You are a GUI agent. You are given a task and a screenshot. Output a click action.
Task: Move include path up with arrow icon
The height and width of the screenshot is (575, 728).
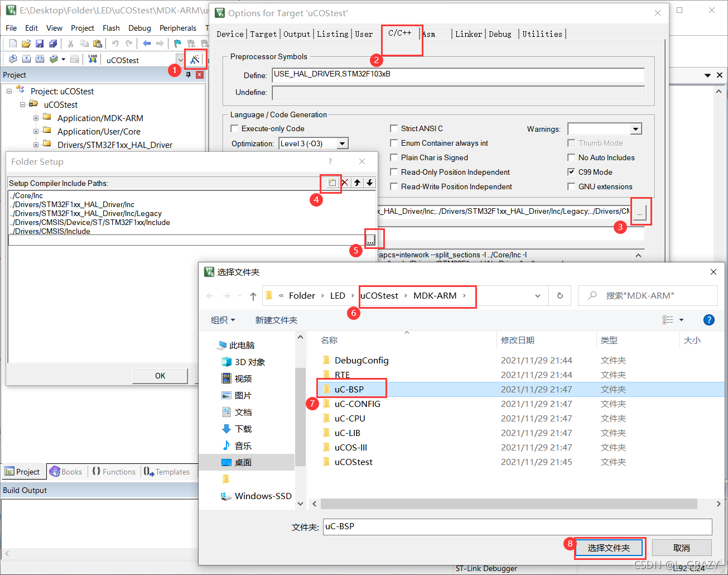coord(358,183)
